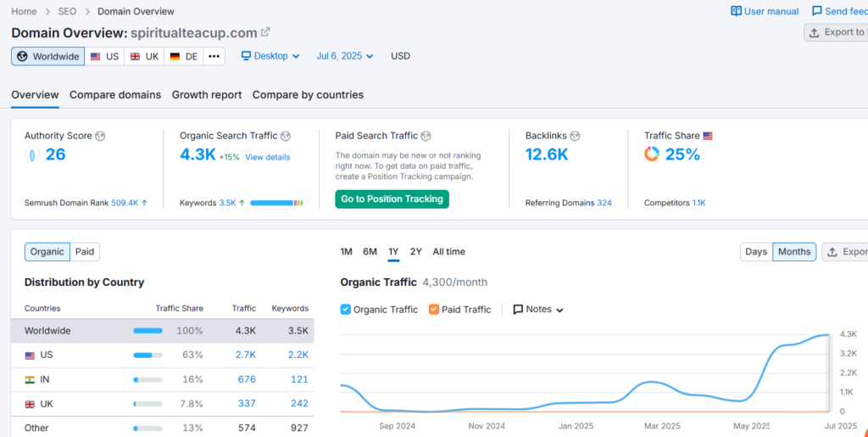The image size is (868, 437).
Task: Expand the Notes dropdown
Action: point(538,309)
